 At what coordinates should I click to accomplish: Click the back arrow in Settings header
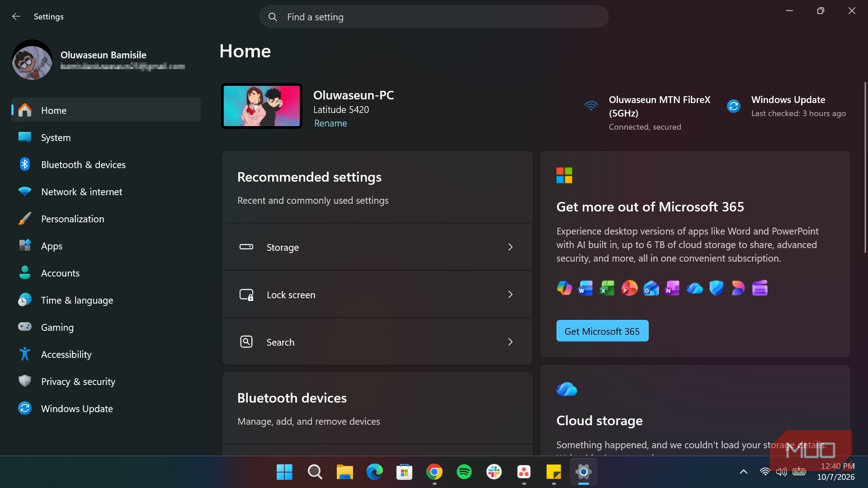16,16
